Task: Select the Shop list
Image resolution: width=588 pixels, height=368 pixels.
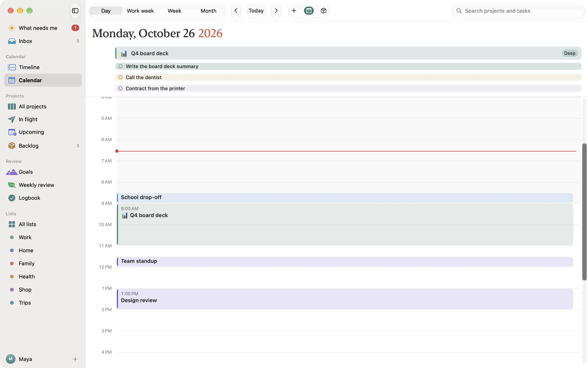Action: pos(43,290)
